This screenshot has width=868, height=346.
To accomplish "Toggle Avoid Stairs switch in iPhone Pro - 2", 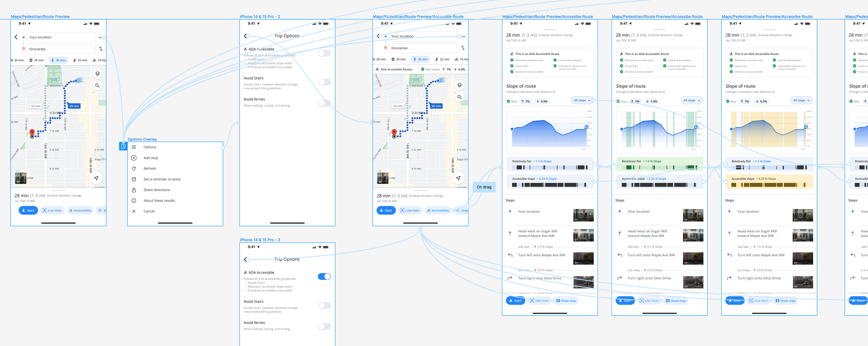I will 324,82.
